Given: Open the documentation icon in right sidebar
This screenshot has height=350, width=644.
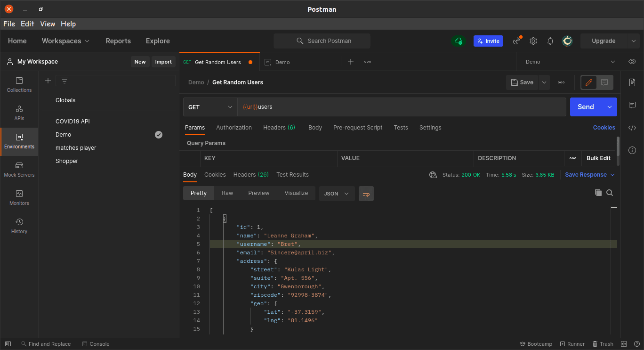Looking at the screenshot, I should 632,82.
